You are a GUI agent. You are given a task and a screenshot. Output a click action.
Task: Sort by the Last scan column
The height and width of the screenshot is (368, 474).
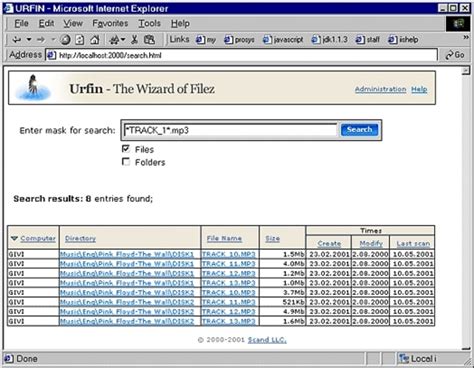tap(413, 244)
